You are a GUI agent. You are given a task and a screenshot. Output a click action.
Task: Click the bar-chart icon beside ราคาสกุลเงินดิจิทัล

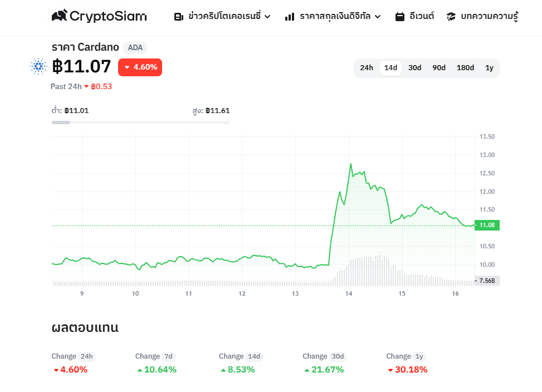point(289,17)
